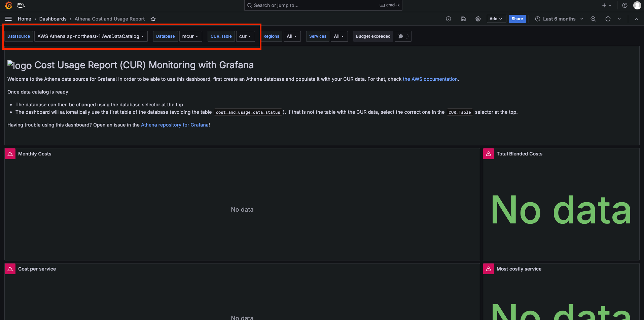
Task: Expand the Database mcur dropdown
Action: pyautogui.click(x=190, y=36)
